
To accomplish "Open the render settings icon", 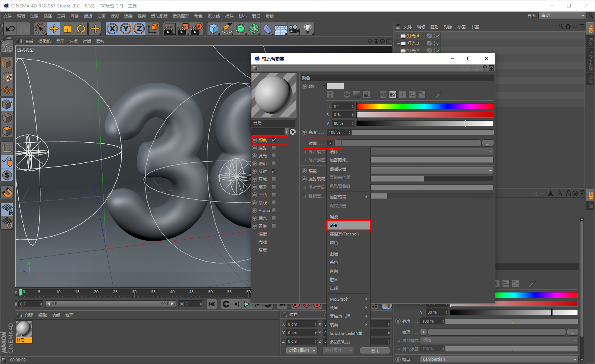I will pos(197,29).
